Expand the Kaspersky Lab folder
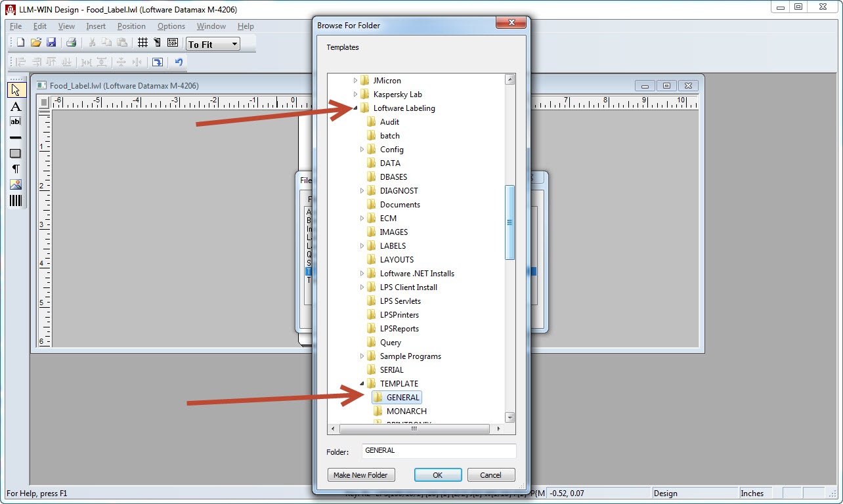 pos(356,94)
